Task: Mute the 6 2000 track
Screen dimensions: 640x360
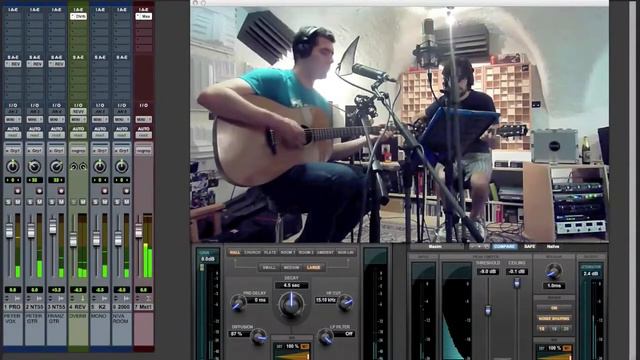Action: coord(127,202)
